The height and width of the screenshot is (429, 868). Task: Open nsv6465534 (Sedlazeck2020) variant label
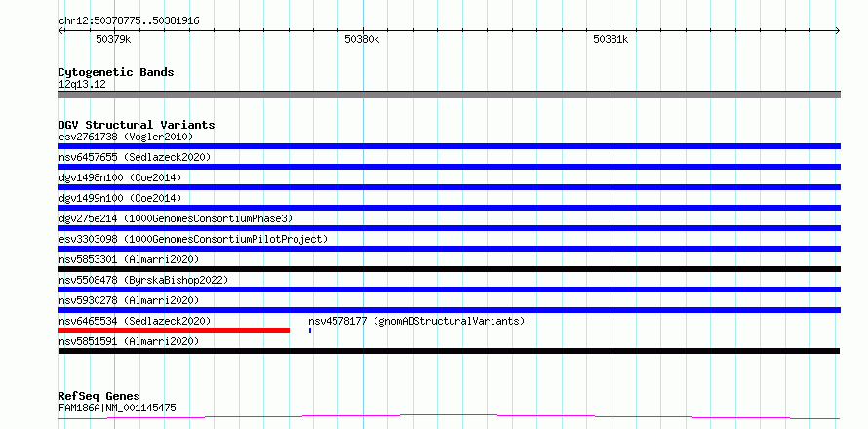tap(135, 321)
